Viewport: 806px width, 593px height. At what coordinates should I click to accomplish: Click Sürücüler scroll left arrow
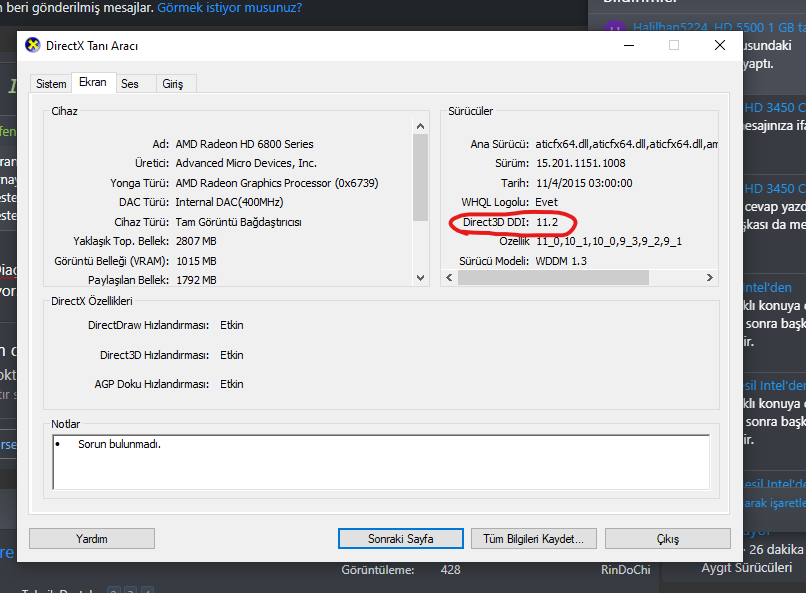[449, 277]
